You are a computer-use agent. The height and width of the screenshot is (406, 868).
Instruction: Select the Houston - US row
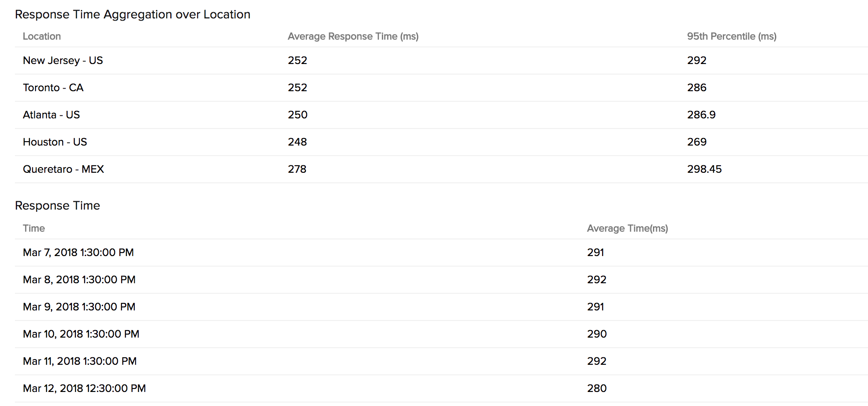(55, 142)
